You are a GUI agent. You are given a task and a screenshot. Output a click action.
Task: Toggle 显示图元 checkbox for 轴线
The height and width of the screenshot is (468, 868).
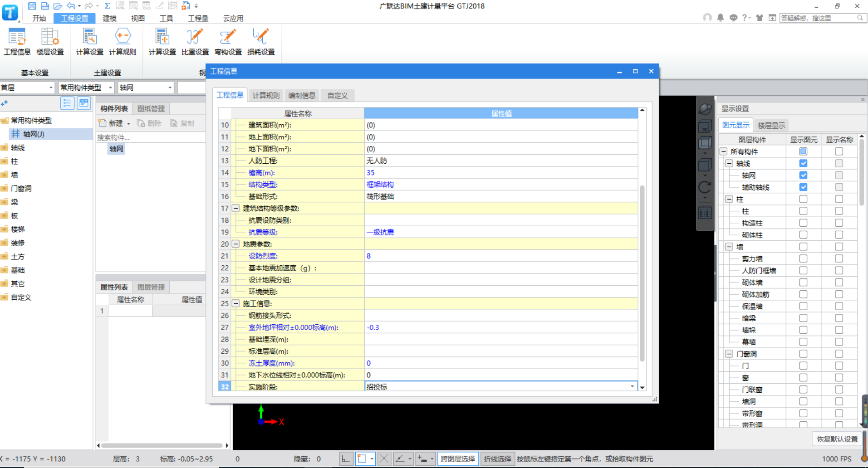coord(803,163)
